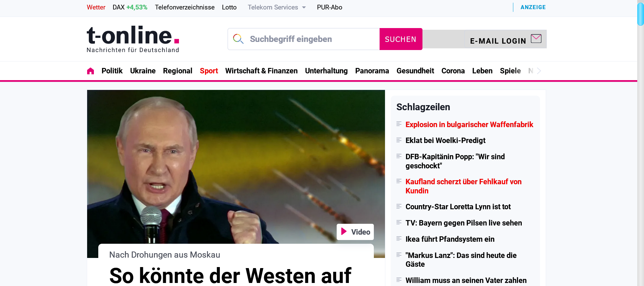Click the pink home icon in navigation
644x286 pixels.
pyautogui.click(x=91, y=71)
